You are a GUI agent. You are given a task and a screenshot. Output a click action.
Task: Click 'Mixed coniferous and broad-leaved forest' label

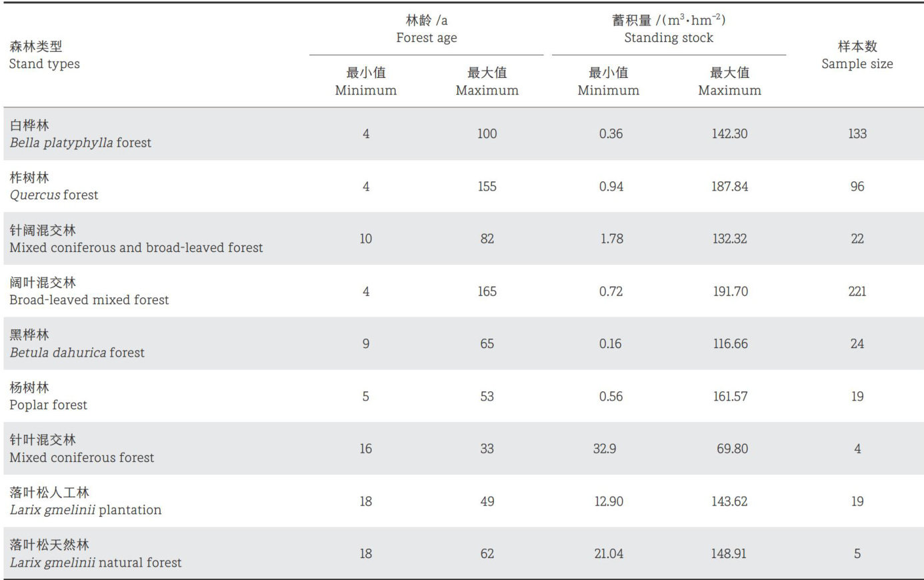(136, 248)
